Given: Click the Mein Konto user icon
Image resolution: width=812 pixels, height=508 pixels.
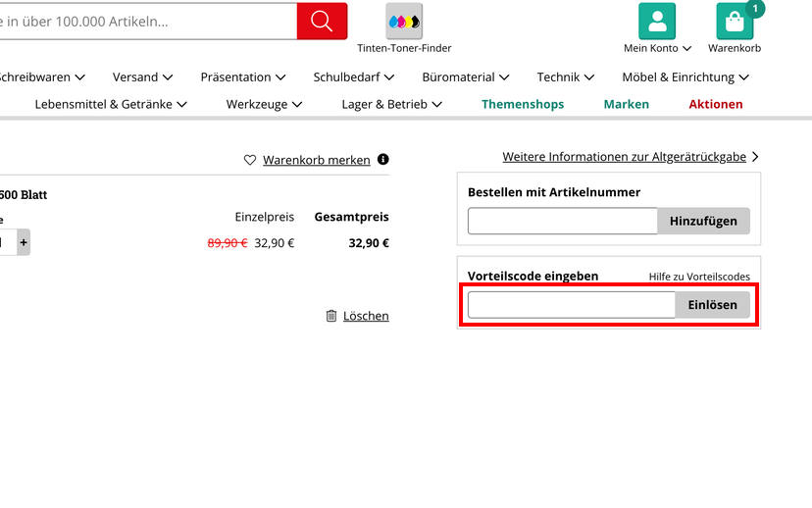Looking at the screenshot, I should click(x=657, y=22).
